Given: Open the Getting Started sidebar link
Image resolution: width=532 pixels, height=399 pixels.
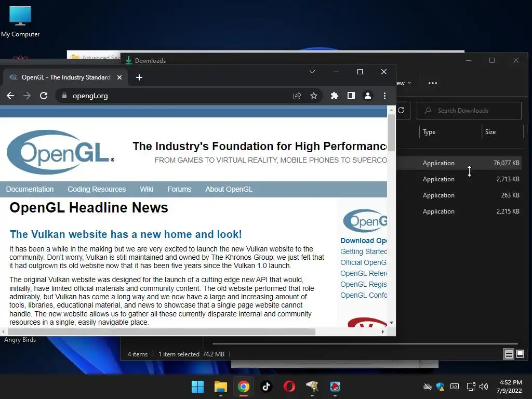Looking at the screenshot, I should click(x=364, y=251).
